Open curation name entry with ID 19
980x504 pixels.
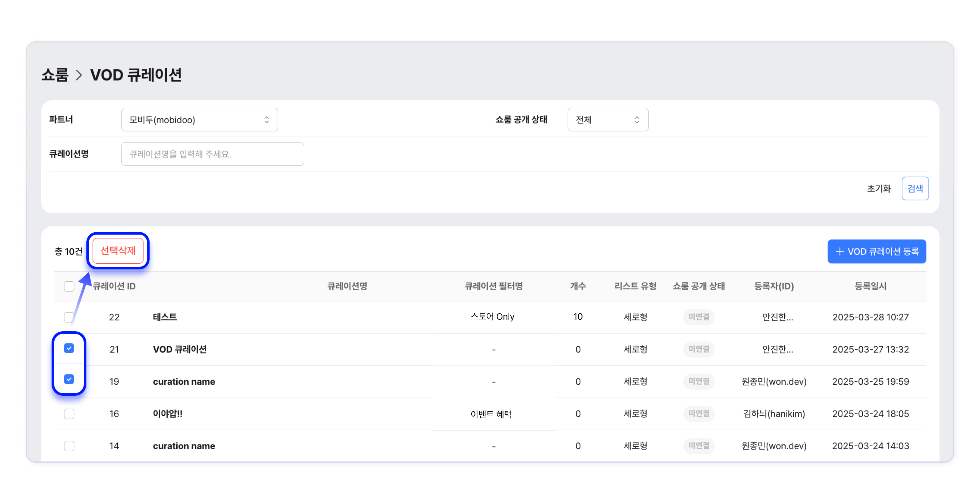tap(184, 382)
